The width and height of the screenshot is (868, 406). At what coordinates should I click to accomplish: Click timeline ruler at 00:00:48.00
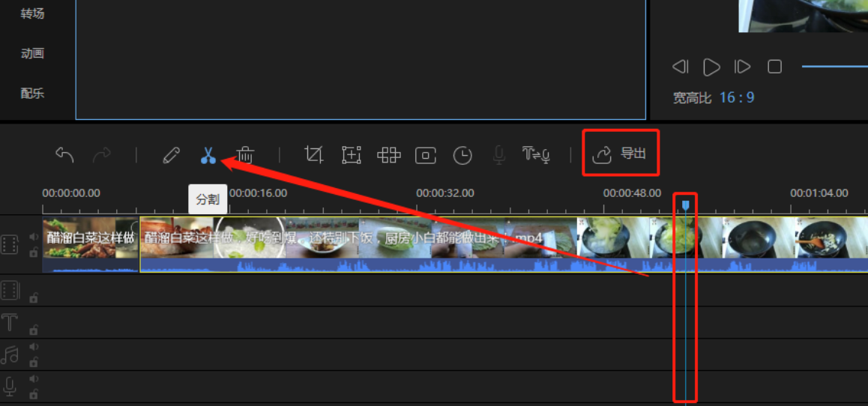(632, 193)
